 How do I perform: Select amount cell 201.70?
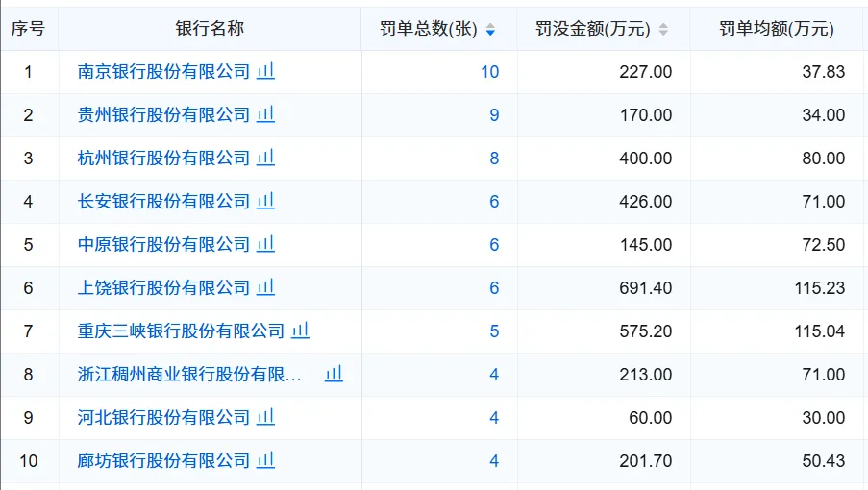(645, 460)
